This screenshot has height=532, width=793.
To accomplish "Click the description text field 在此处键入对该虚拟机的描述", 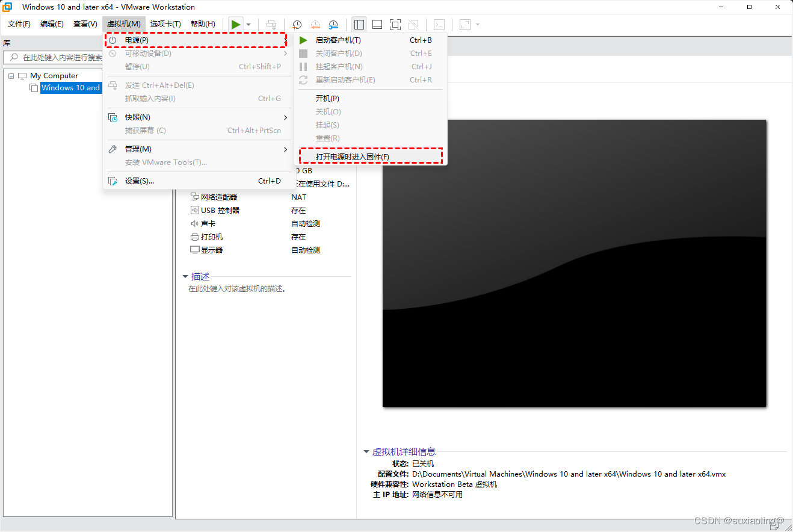I will 237,289.
